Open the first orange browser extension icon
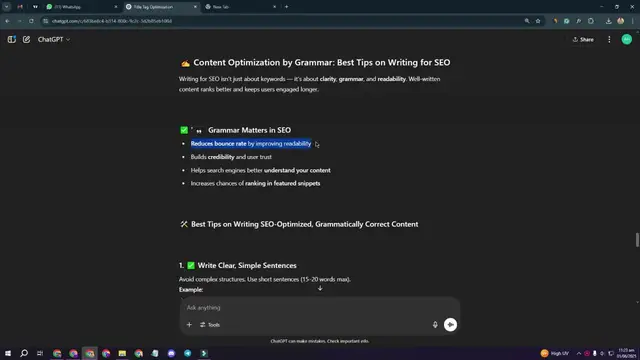The image size is (640, 360). click(x=555, y=21)
